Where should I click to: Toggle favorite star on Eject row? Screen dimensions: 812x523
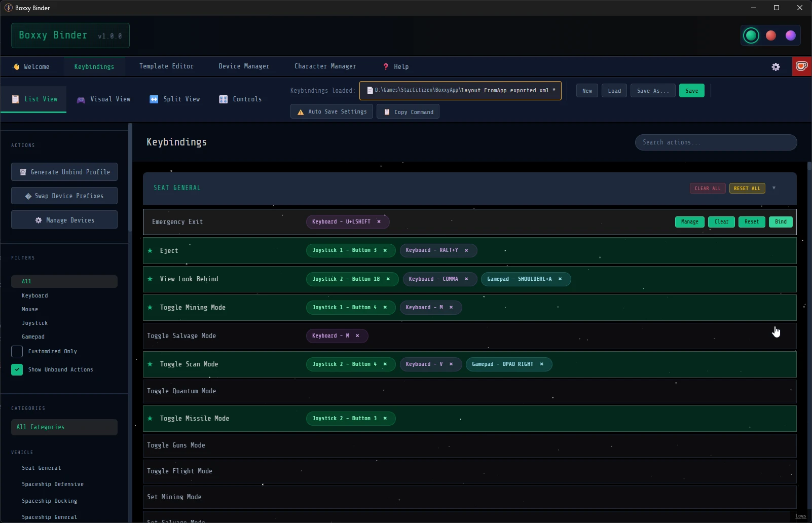pos(150,250)
